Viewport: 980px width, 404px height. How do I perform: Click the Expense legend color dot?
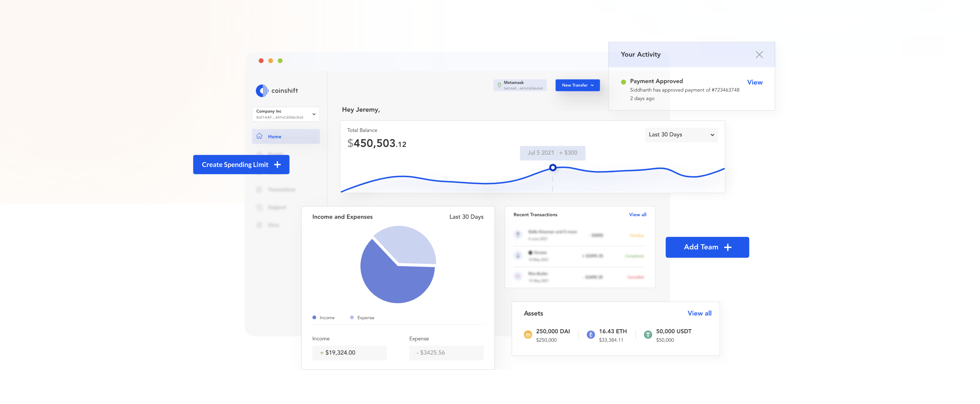point(352,317)
